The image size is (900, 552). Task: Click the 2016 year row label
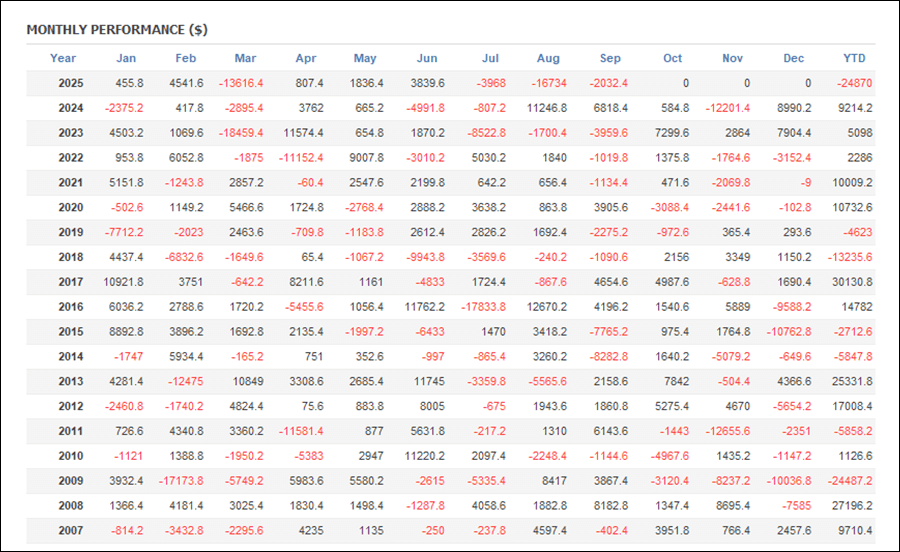(x=71, y=308)
